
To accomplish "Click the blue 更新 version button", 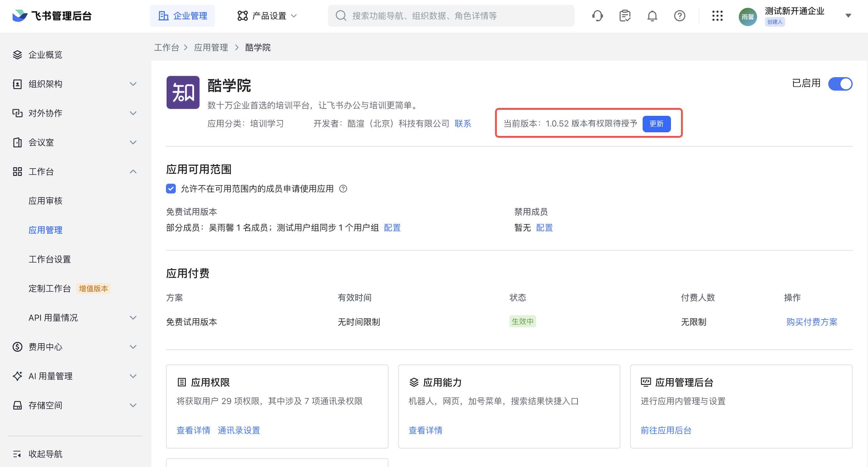I will pyautogui.click(x=656, y=124).
